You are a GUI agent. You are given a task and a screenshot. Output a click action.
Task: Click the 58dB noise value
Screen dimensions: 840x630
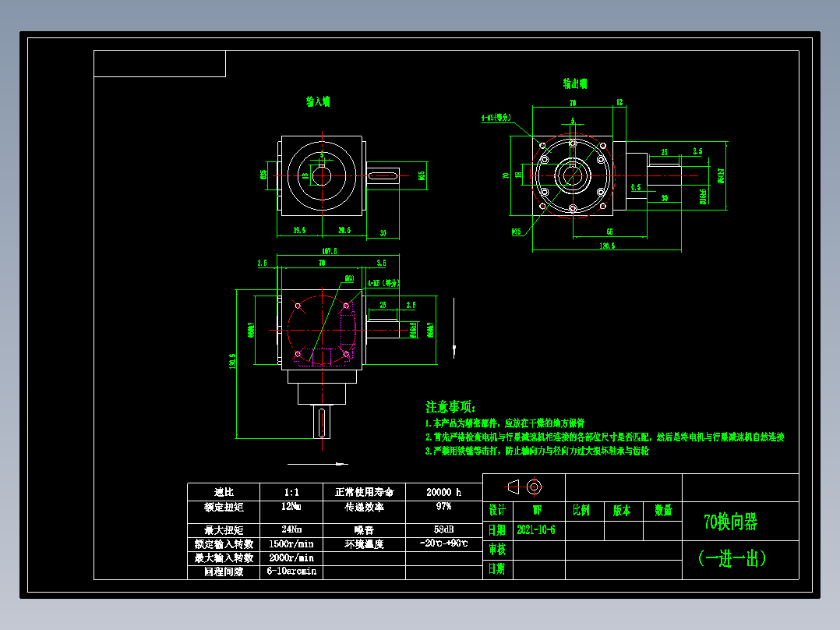tap(443, 529)
